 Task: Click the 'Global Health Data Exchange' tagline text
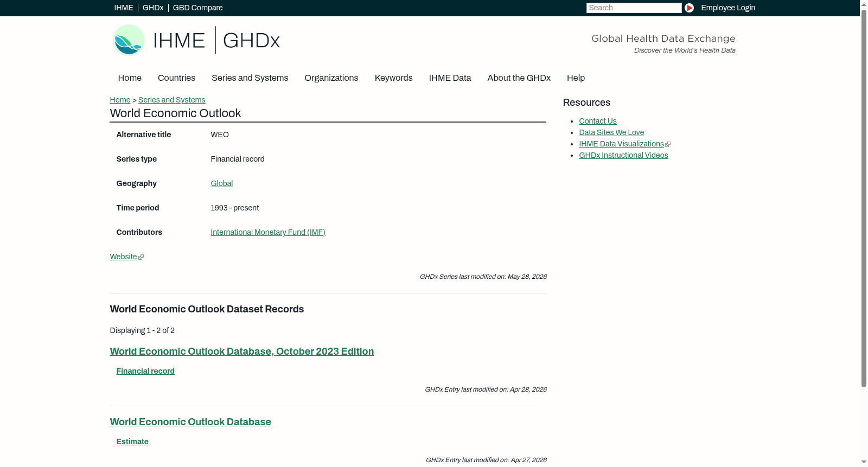click(x=663, y=39)
